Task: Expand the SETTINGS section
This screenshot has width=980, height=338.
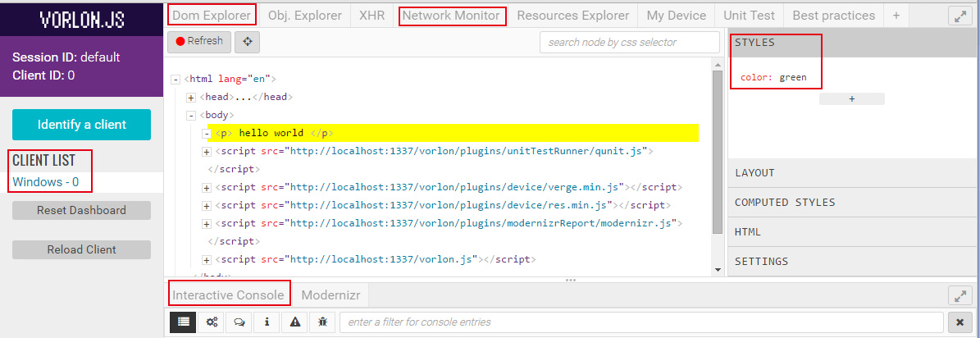Action: point(854,261)
